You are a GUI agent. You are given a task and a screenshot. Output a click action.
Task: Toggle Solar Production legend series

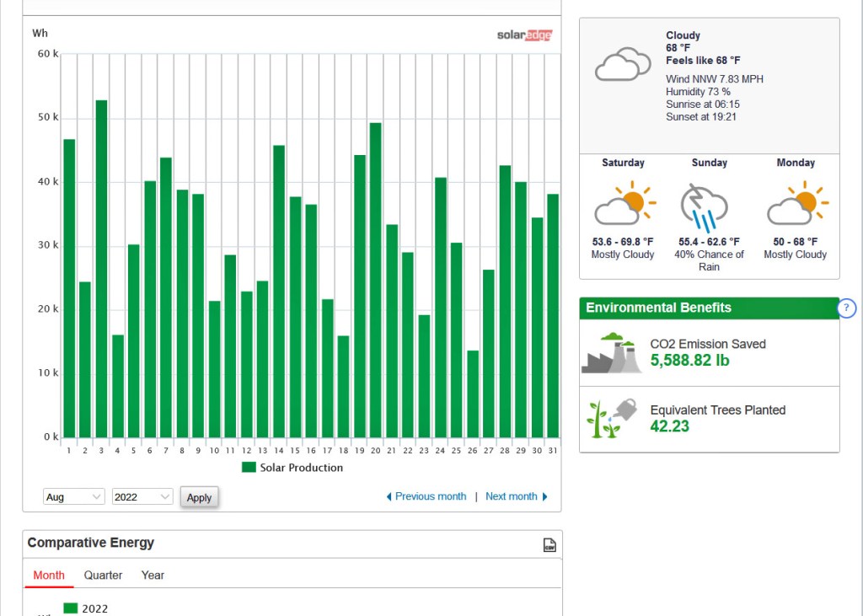click(292, 468)
